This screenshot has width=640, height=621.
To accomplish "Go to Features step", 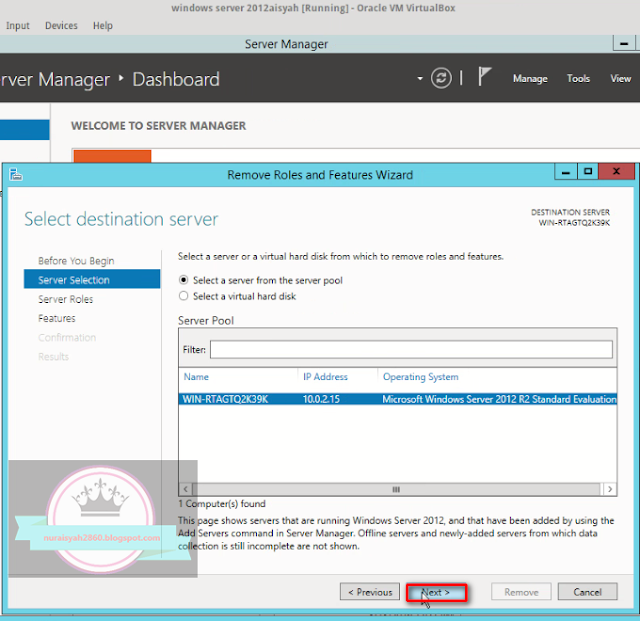I will (57, 318).
